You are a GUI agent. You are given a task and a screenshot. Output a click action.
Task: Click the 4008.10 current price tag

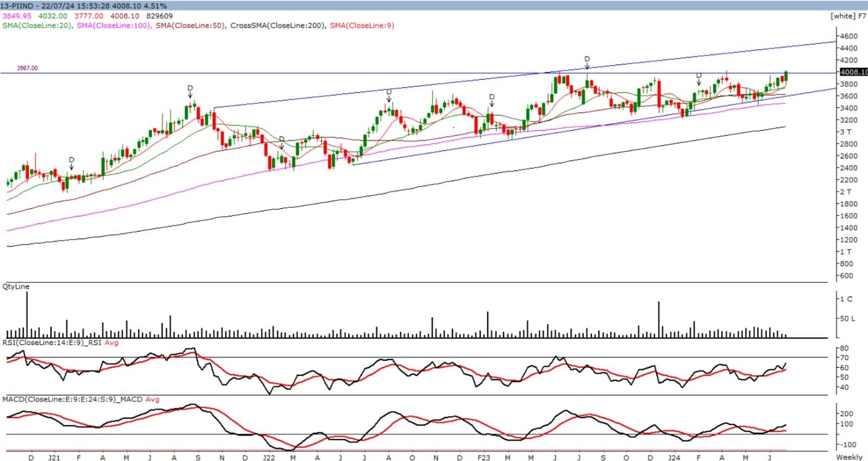[853, 72]
